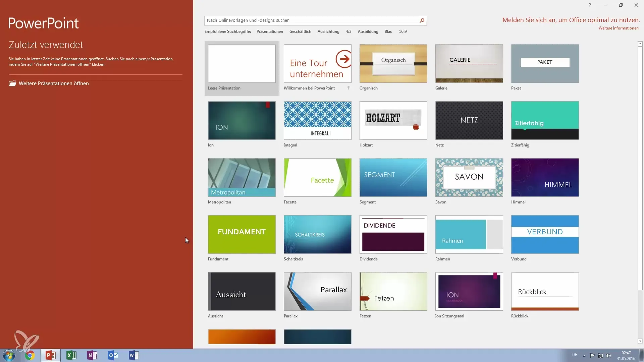Choose the Leere Präsentation thumbnail
The height and width of the screenshot is (362, 644).
[241, 64]
